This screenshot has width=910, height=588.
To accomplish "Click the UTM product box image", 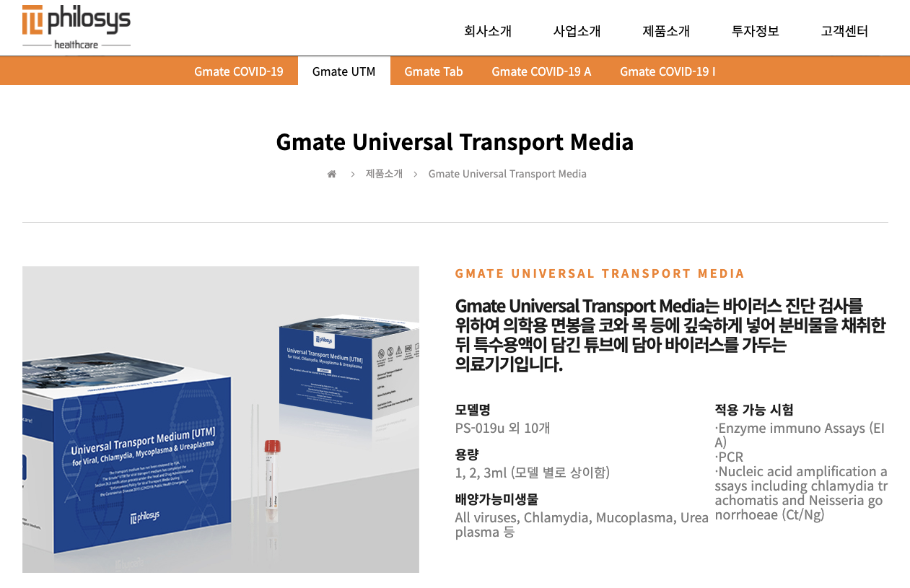I will point(221,419).
